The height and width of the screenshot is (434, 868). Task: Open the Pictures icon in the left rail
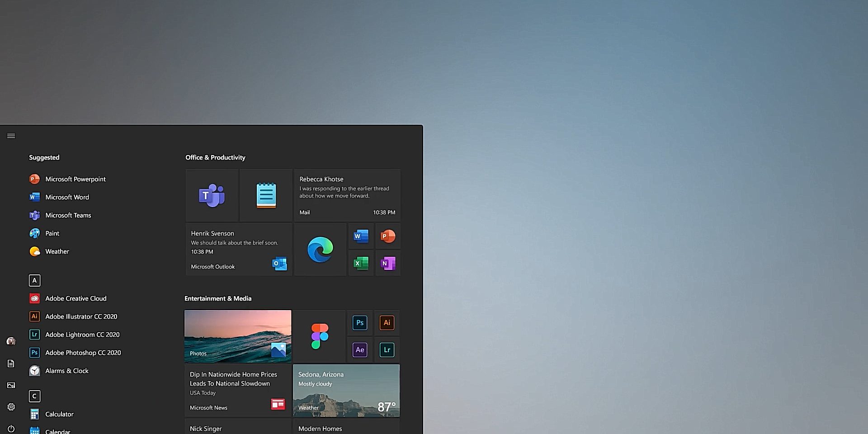tap(11, 385)
